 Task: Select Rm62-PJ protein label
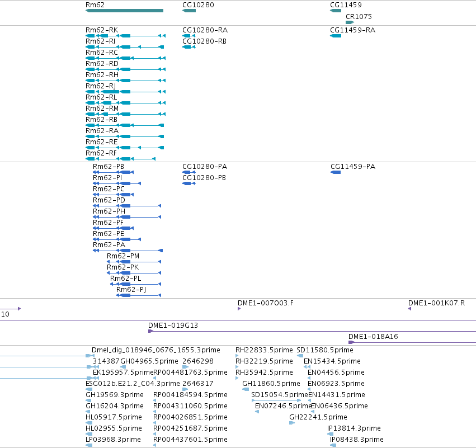pos(131,290)
